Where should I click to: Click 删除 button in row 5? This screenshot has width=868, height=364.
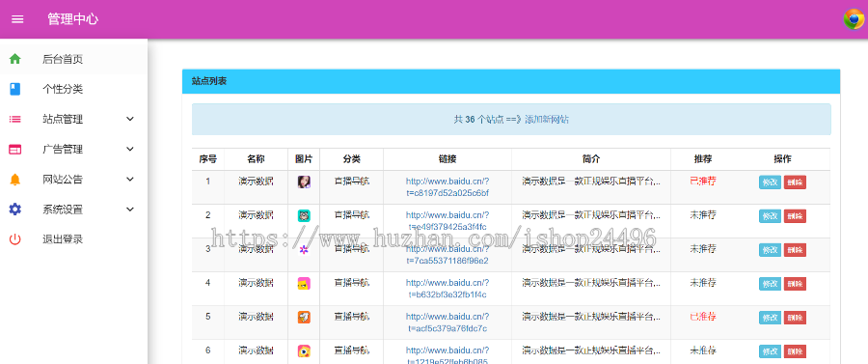point(795,318)
